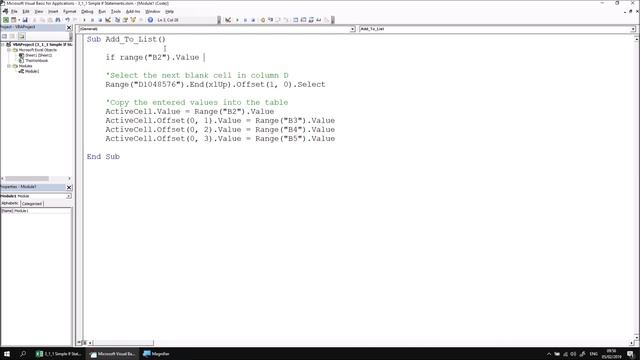Open the Insert object dropdown arrow
Screen dimensions: 640x360
click(19, 20)
